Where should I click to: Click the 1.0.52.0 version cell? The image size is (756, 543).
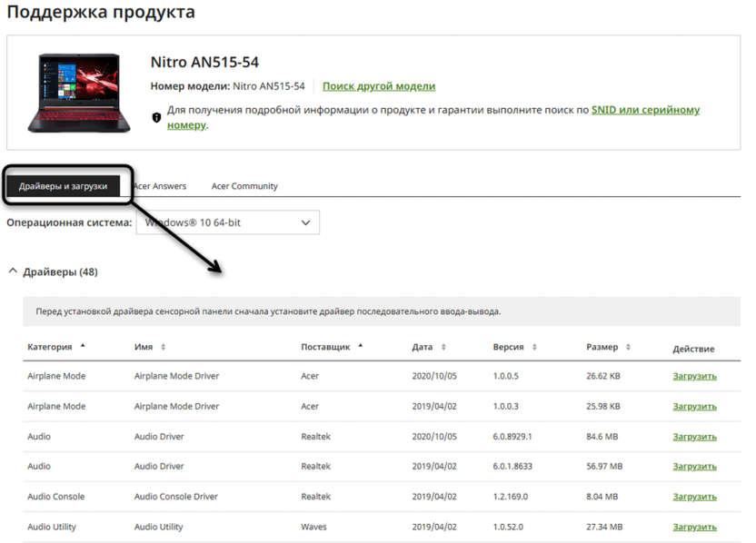point(508,527)
